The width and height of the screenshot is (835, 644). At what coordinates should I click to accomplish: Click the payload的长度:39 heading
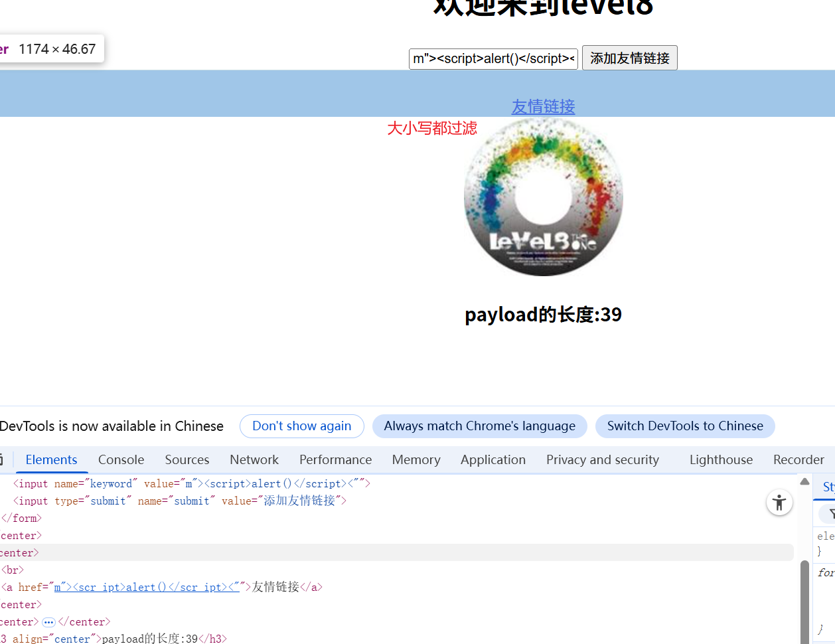543,314
